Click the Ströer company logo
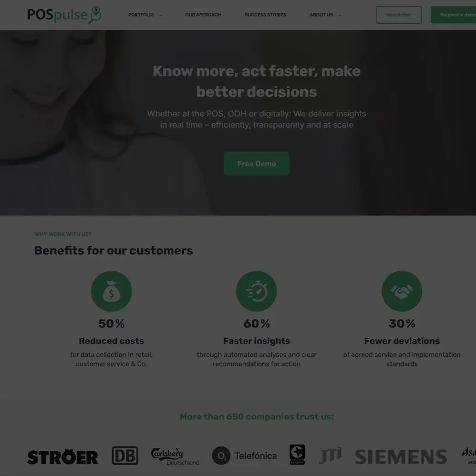This screenshot has height=476, width=476. point(63,457)
